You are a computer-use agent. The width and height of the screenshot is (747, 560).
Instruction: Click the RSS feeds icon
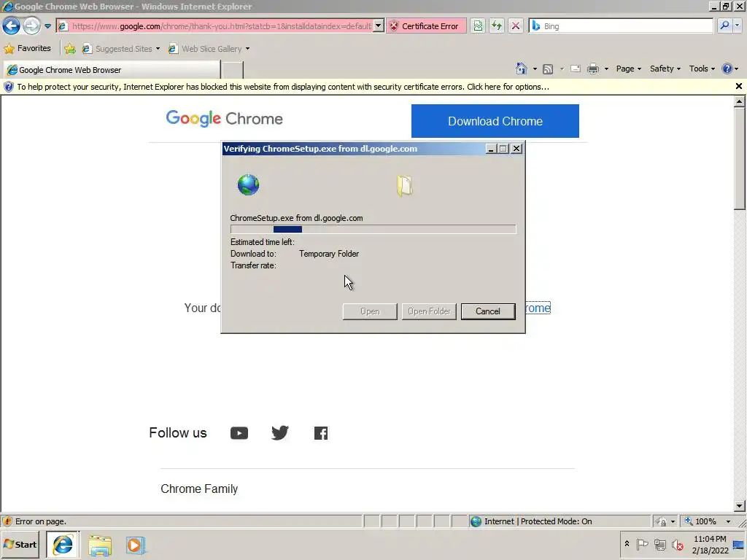click(x=548, y=69)
